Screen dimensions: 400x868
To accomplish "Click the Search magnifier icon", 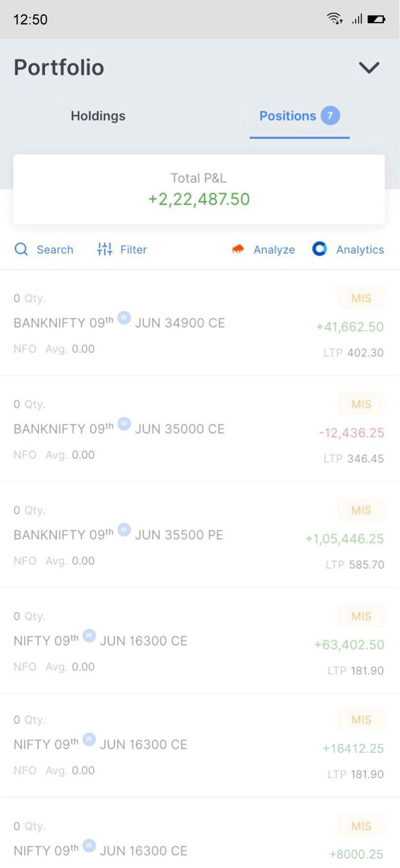I will (x=21, y=249).
